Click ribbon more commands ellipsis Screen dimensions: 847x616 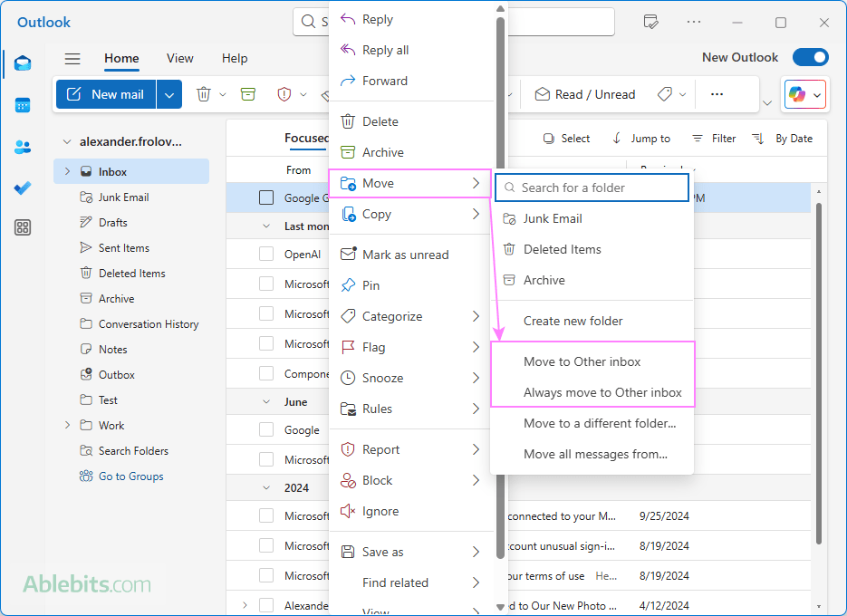pyautogui.click(x=717, y=94)
